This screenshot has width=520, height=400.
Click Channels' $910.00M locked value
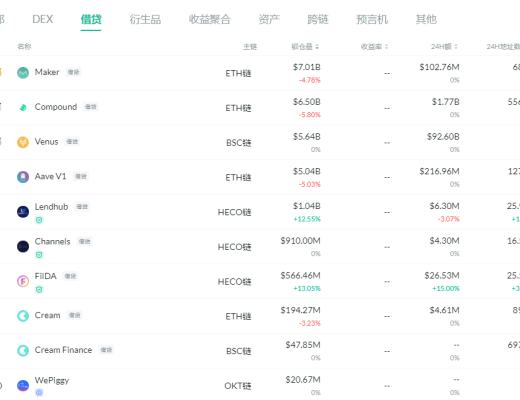(300, 241)
